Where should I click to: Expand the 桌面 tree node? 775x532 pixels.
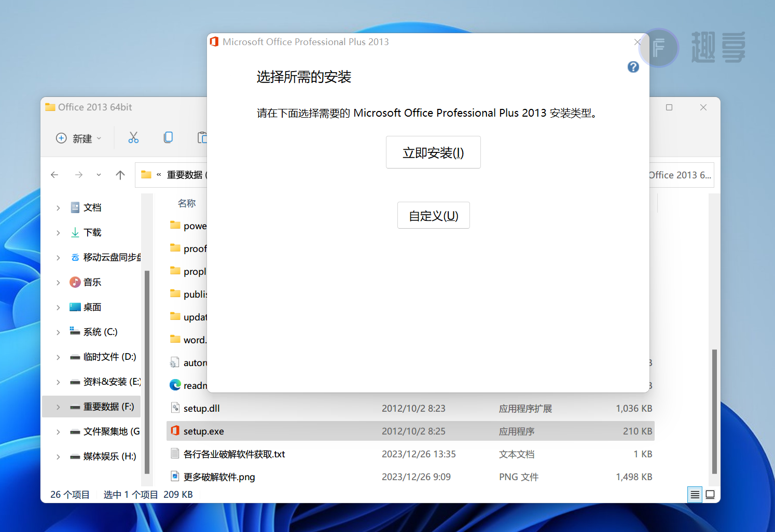click(x=58, y=307)
